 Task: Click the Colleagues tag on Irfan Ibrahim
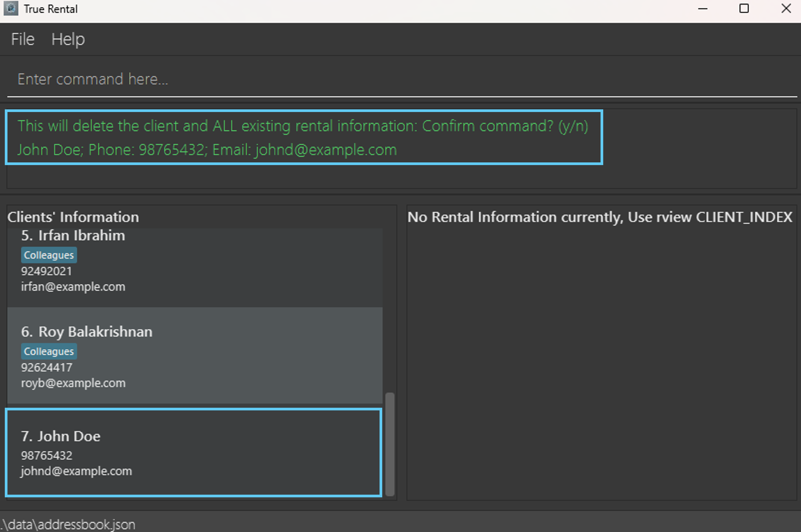pyautogui.click(x=49, y=255)
